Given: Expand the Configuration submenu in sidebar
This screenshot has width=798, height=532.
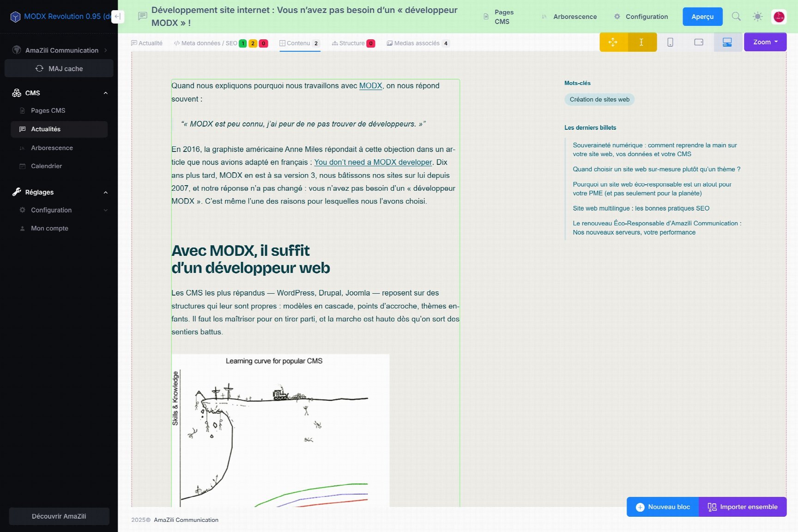Looking at the screenshot, I should pos(106,210).
